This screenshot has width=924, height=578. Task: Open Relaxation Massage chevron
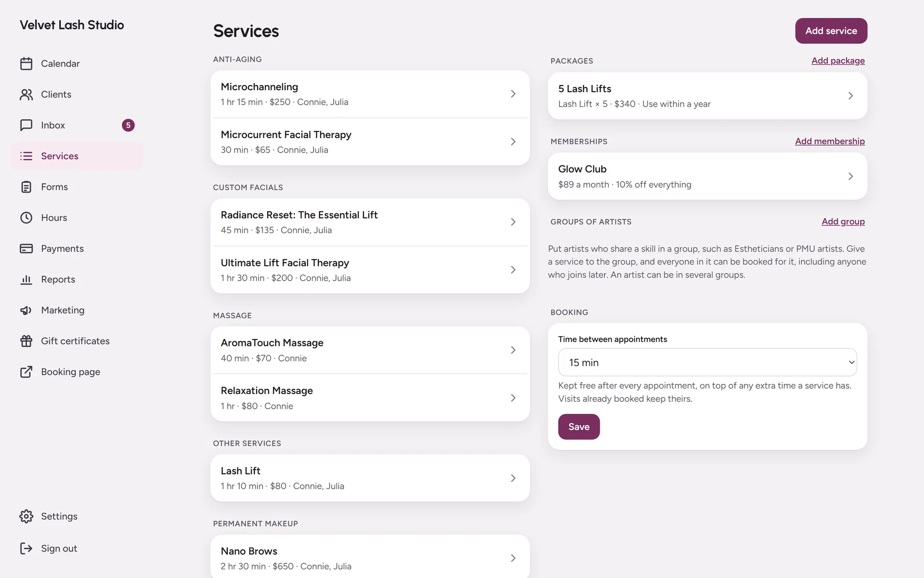click(x=513, y=398)
